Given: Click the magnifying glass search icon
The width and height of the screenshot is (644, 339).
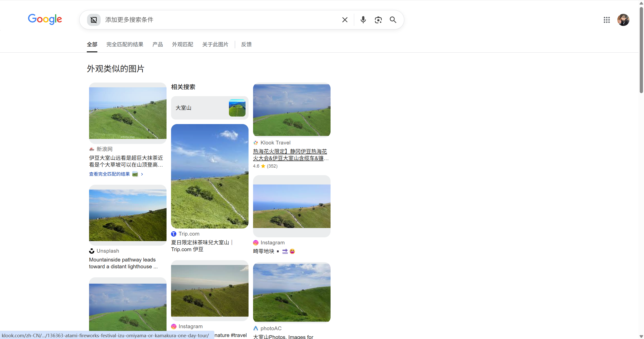Looking at the screenshot, I should (393, 20).
